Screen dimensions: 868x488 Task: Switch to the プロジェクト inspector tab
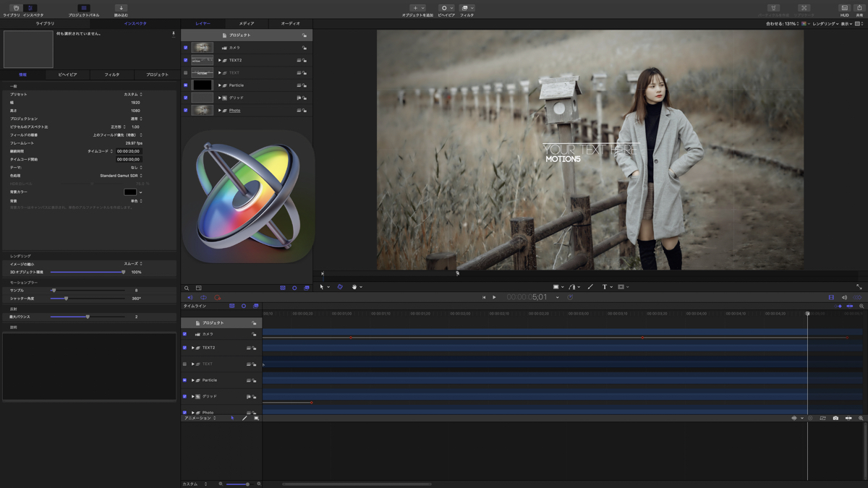(x=157, y=74)
